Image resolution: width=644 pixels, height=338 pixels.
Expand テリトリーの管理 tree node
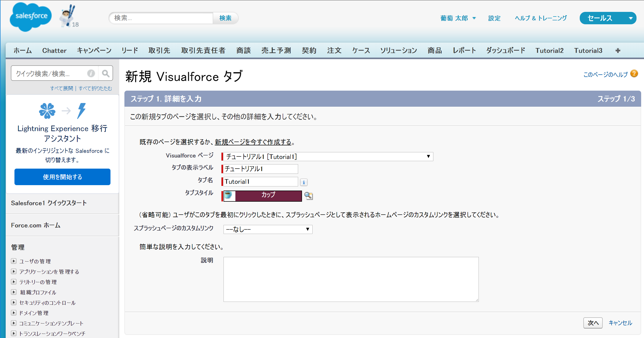[x=14, y=282]
